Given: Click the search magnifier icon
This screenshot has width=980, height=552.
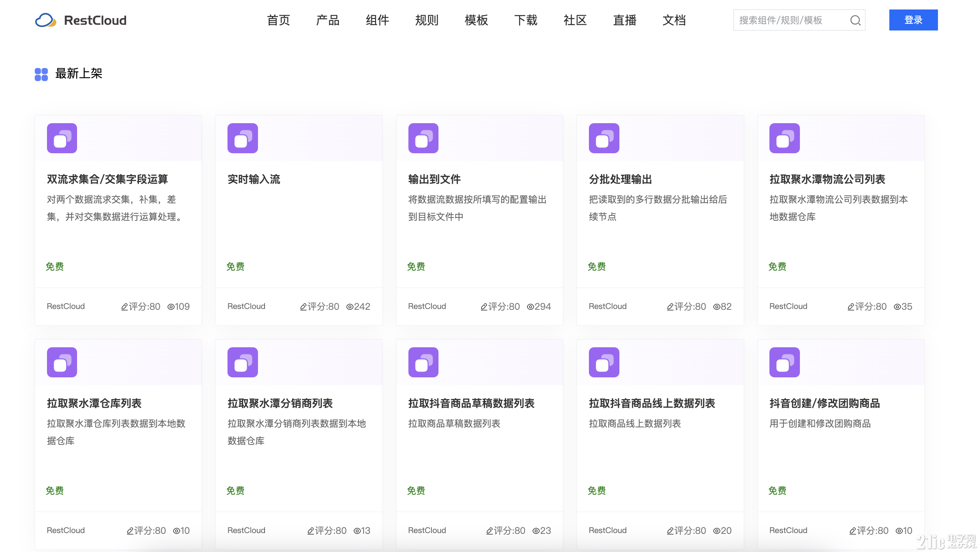Looking at the screenshot, I should coord(855,20).
